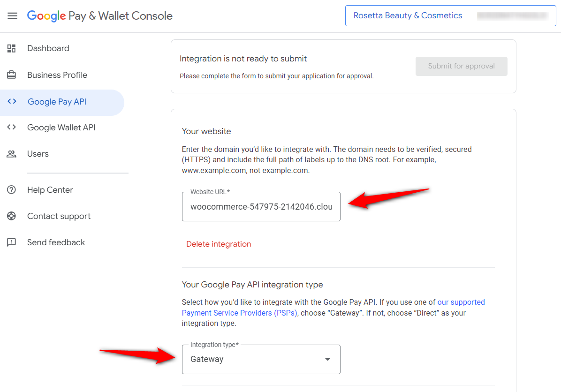Open the Integration type dropdown
Viewport: 561px width, 392px height.
(261, 359)
